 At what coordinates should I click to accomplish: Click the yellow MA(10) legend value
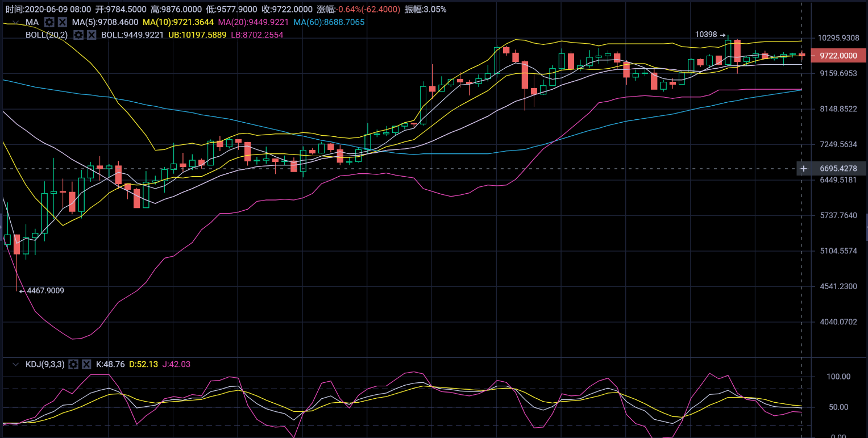click(178, 22)
